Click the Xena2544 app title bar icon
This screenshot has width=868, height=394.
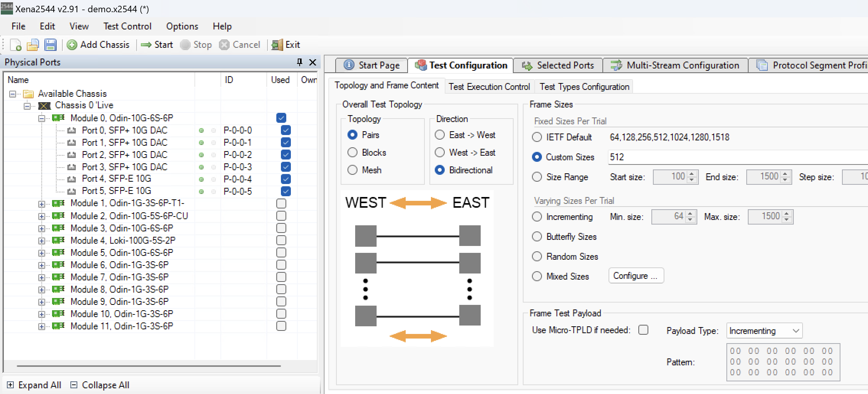tap(7, 8)
